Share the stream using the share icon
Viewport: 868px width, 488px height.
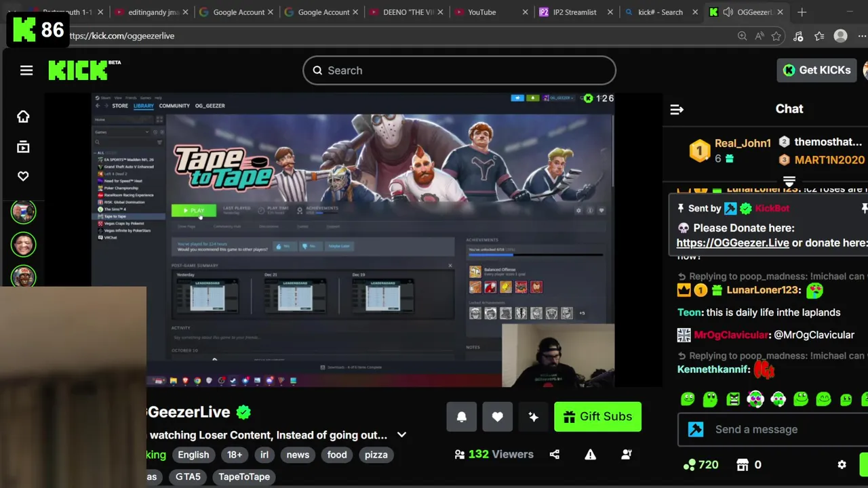(x=555, y=454)
